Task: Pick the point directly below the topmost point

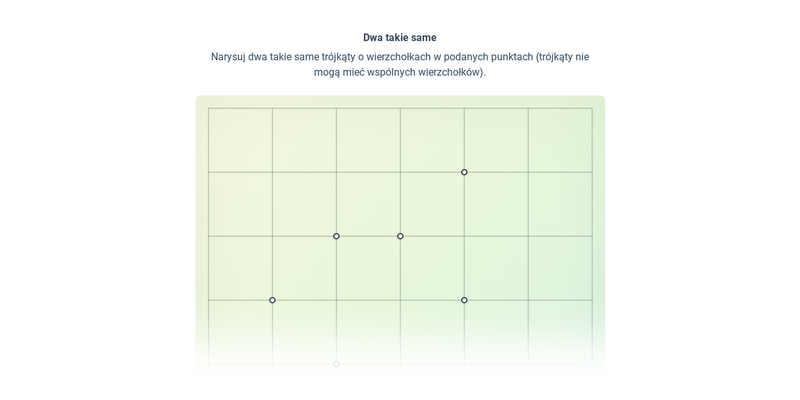Action: [x=464, y=300]
